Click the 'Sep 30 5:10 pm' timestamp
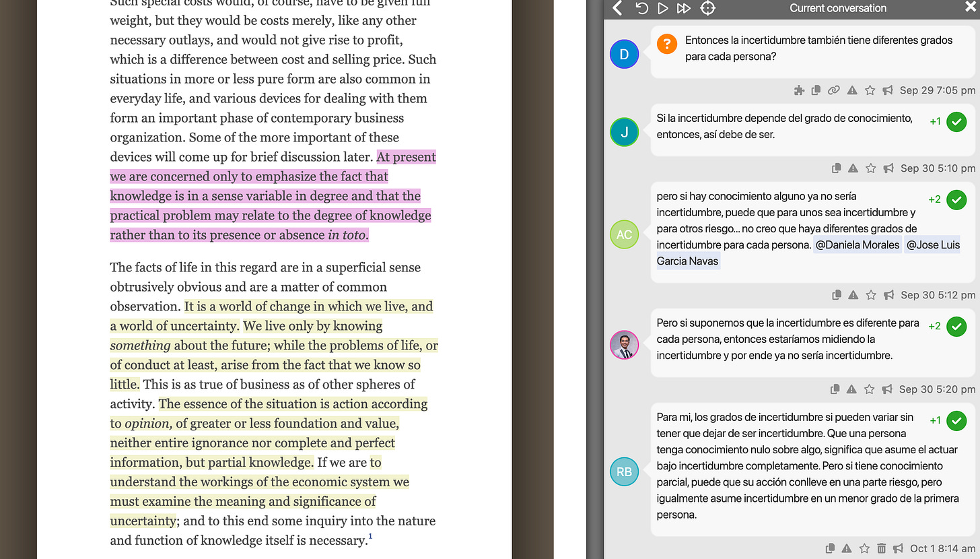This screenshot has height=559, width=980. pos(938,168)
